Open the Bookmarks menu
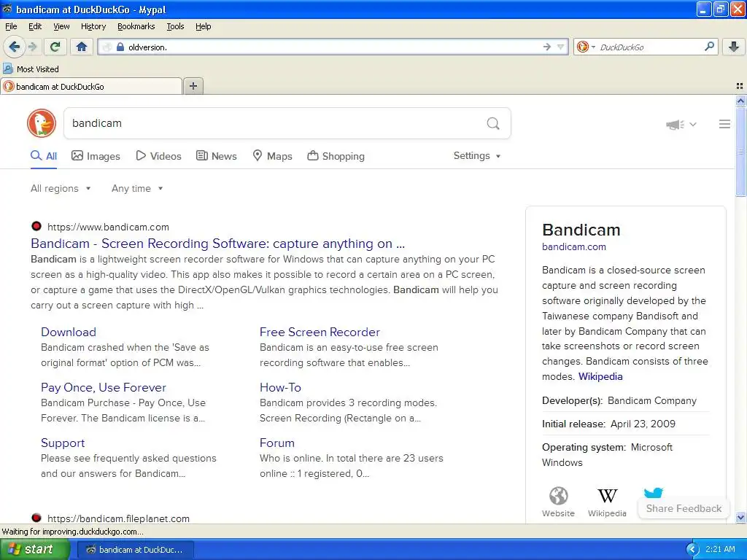This screenshot has width=747, height=560. pyautogui.click(x=136, y=26)
